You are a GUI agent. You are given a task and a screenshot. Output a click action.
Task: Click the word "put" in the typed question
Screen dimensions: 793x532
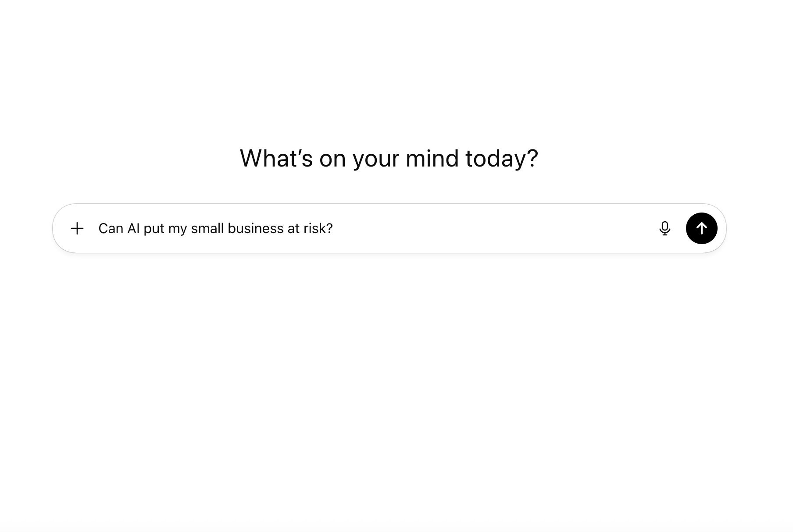tap(154, 229)
